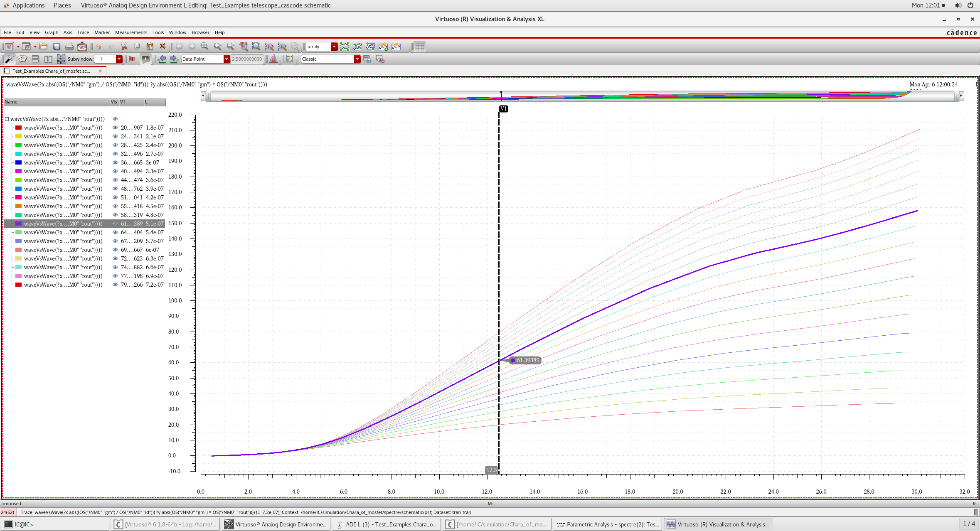Viewport: 980px width, 531px height.
Task: Collapse the waveVsWave trace tree
Action: click(7, 119)
